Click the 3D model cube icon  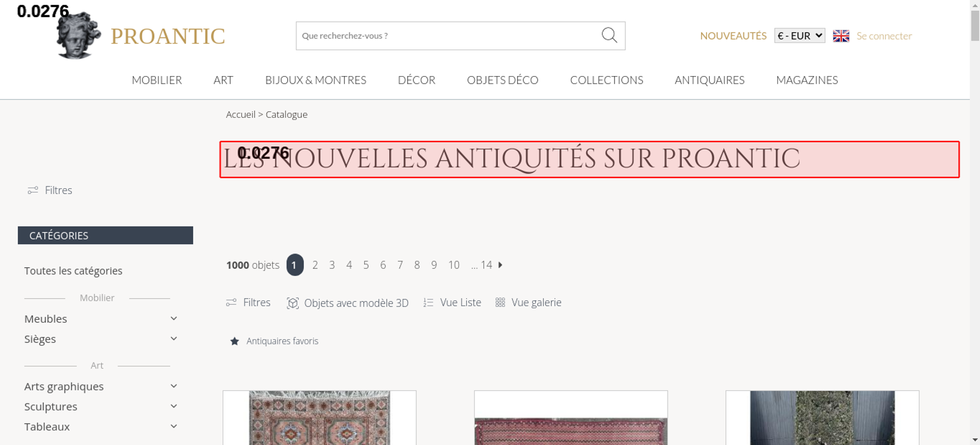tap(293, 303)
